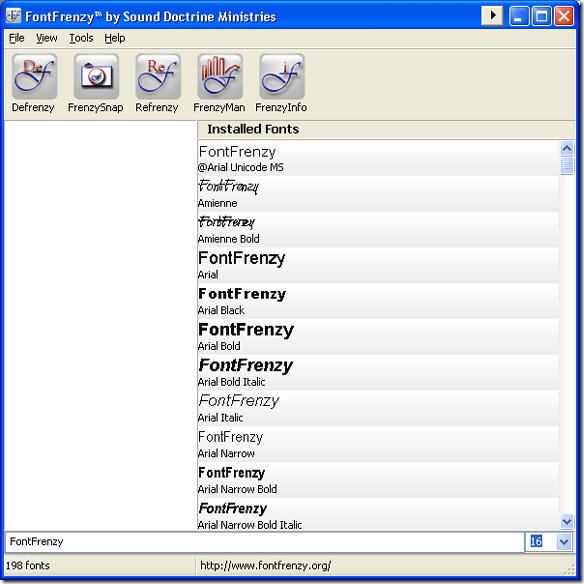Click the 198 fonts status bar text

coord(28,565)
